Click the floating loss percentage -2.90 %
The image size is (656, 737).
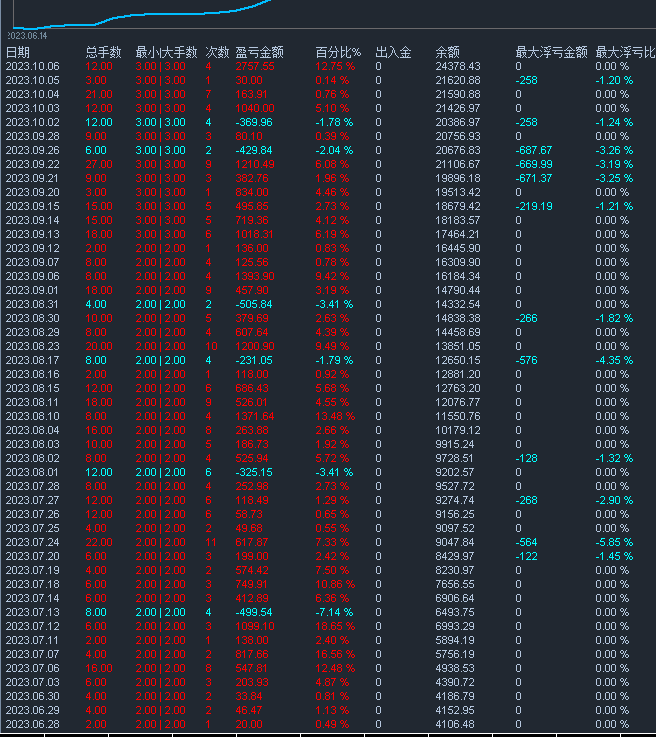tap(614, 501)
